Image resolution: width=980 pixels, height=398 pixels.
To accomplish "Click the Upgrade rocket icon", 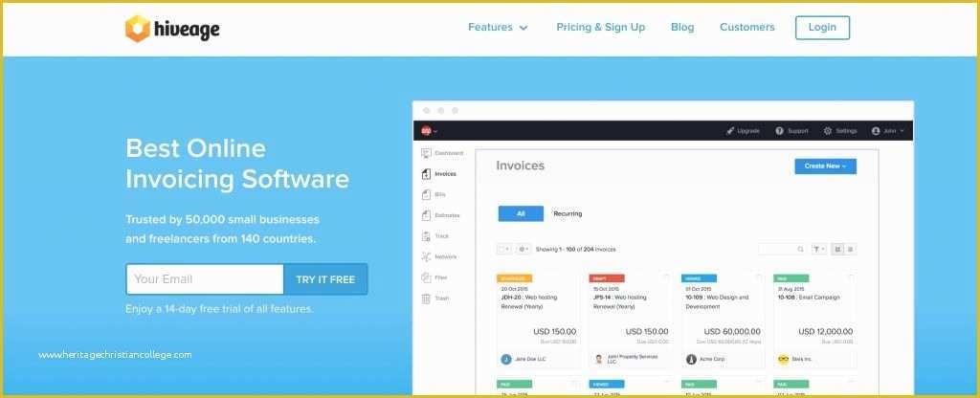I will tap(729, 131).
